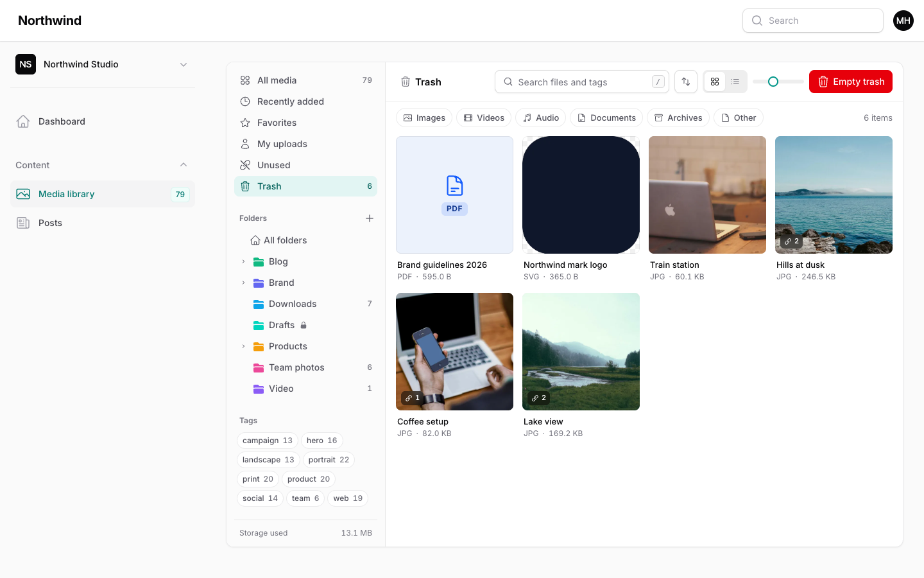Filter trash by Documents
The image size is (924, 578).
click(x=606, y=118)
